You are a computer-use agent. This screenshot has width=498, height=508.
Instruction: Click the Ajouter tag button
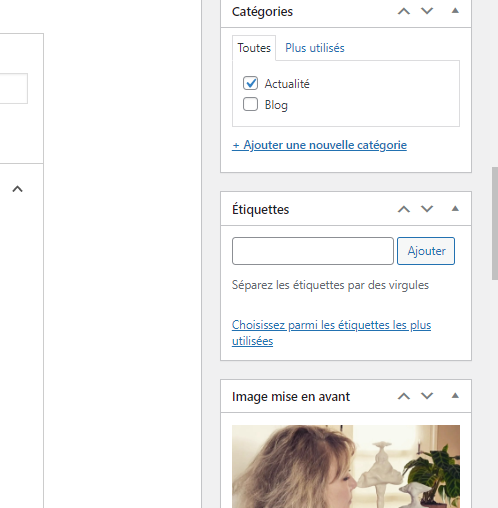point(426,251)
